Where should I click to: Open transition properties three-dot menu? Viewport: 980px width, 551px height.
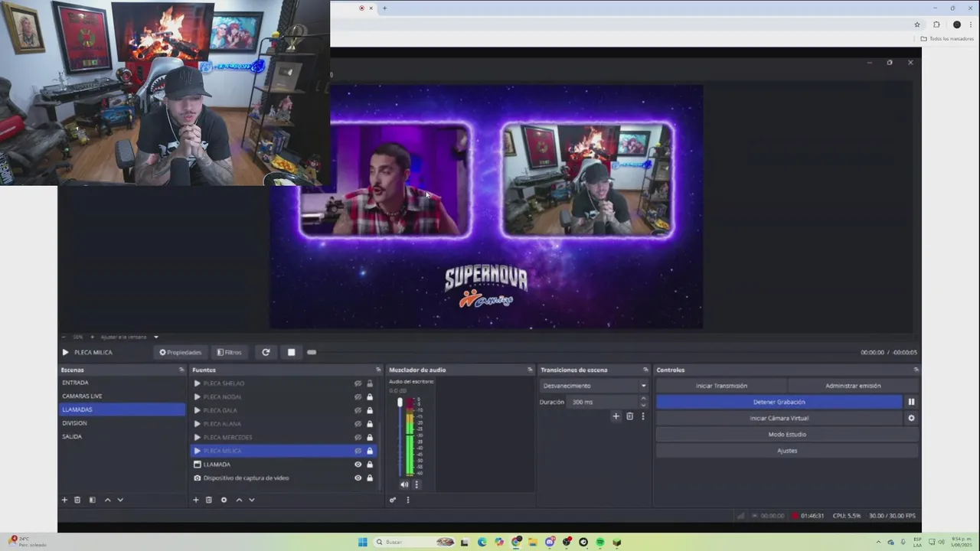coord(643,416)
